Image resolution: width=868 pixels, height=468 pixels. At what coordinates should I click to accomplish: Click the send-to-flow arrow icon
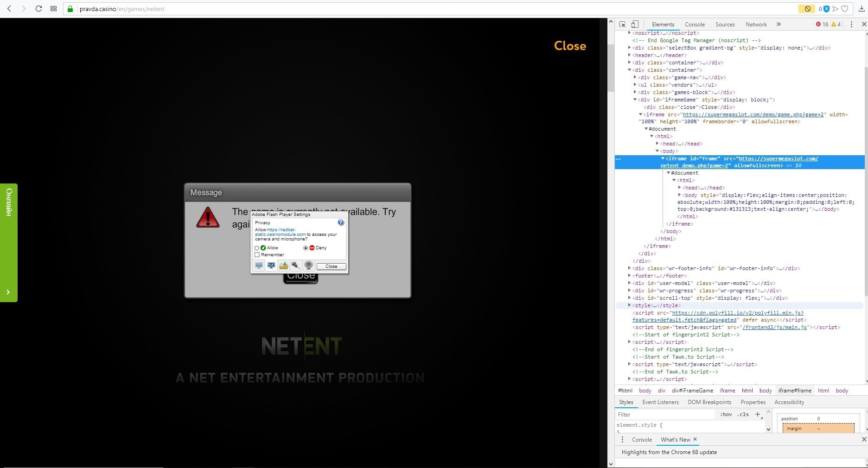click(835, 9)
